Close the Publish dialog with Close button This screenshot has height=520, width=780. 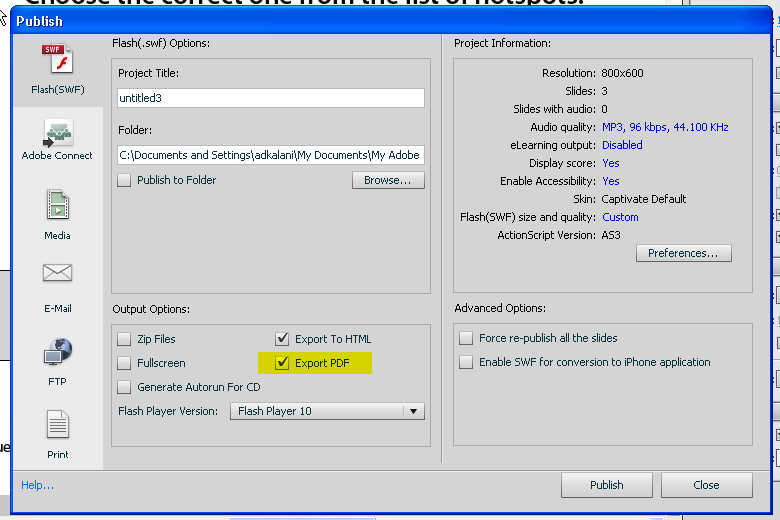point(706,485)
